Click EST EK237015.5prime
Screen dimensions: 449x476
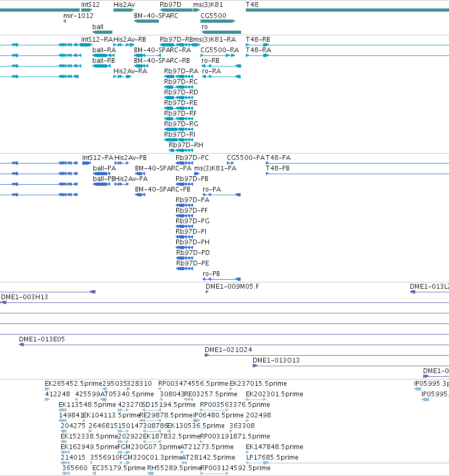point(258,384)
